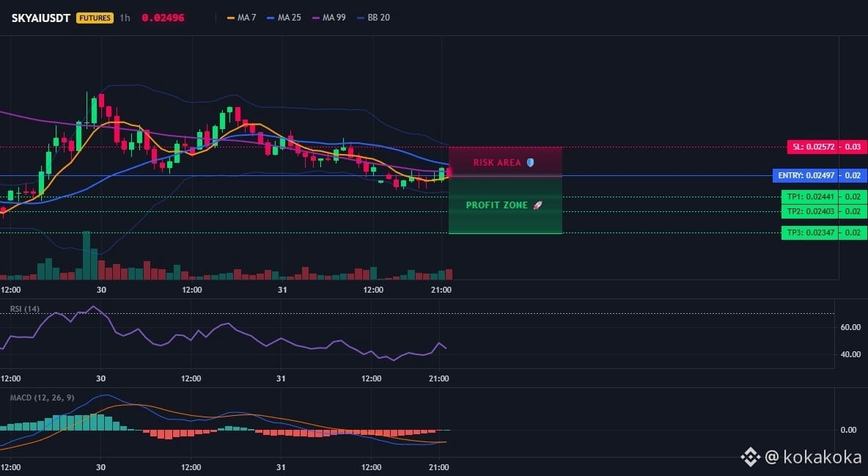
Task: Click the 60.00 RSI axis value
Action: click(850, 328)
